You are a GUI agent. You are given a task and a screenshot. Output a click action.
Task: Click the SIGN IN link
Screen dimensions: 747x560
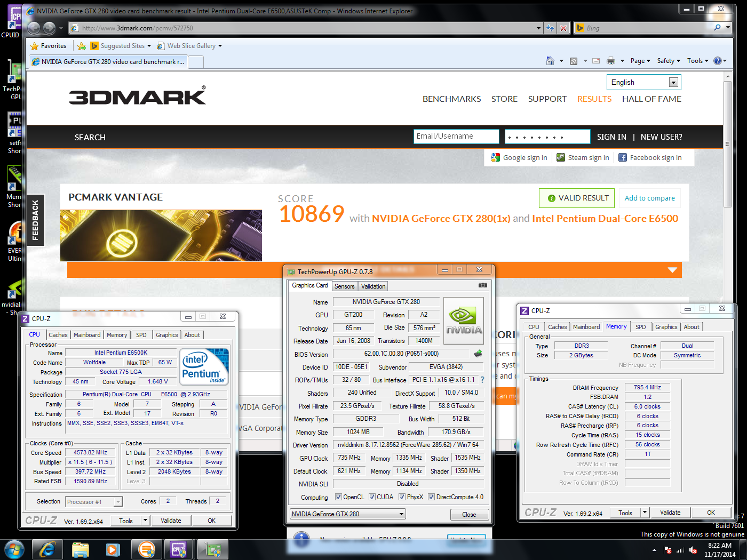point(611,137)
